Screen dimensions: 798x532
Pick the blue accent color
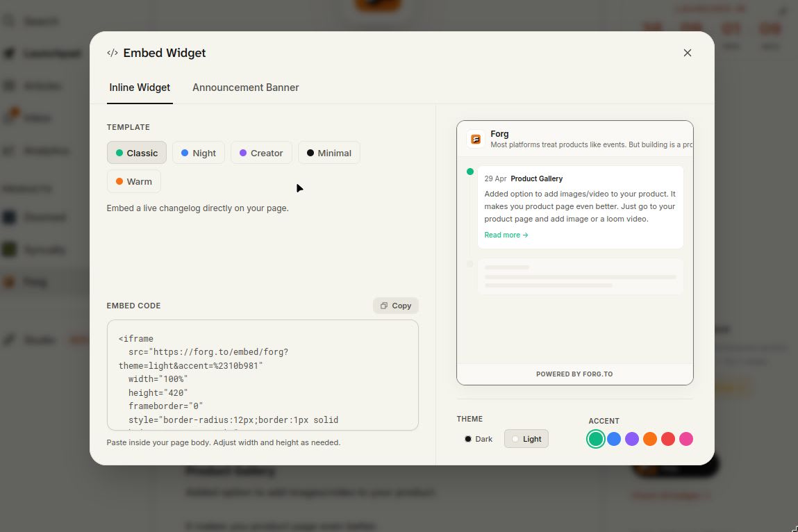614,439
